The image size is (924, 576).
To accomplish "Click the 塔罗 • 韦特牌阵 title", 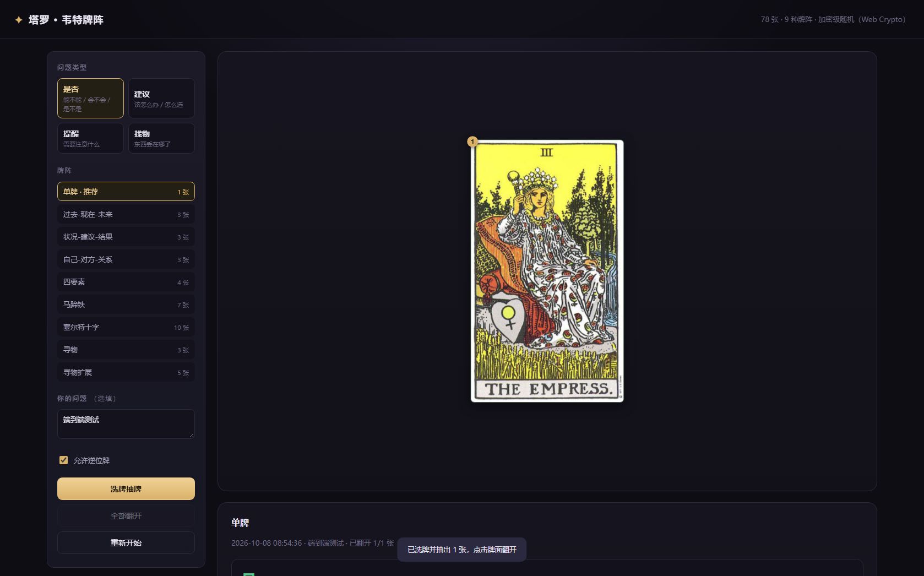I will (x=66, y=20).
